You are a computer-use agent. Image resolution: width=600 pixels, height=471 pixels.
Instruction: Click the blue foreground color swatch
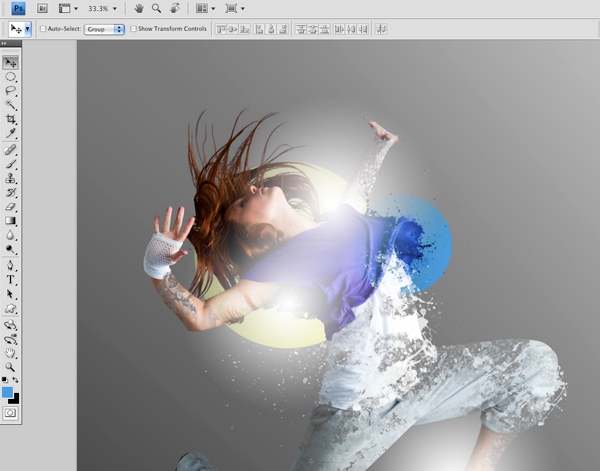click(8, 392)
